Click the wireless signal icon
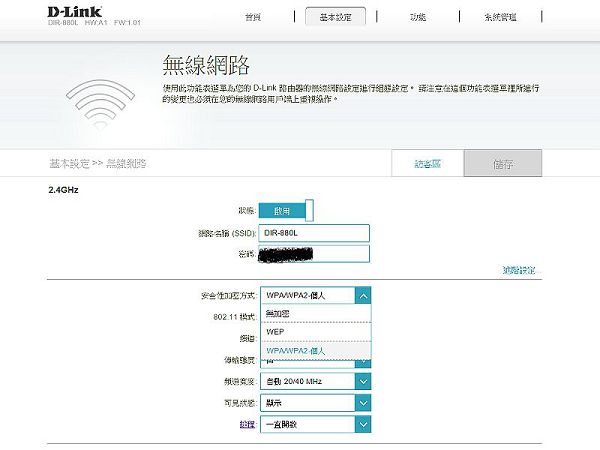This screenshot has width=600, height=450. (x=100, y=104)
